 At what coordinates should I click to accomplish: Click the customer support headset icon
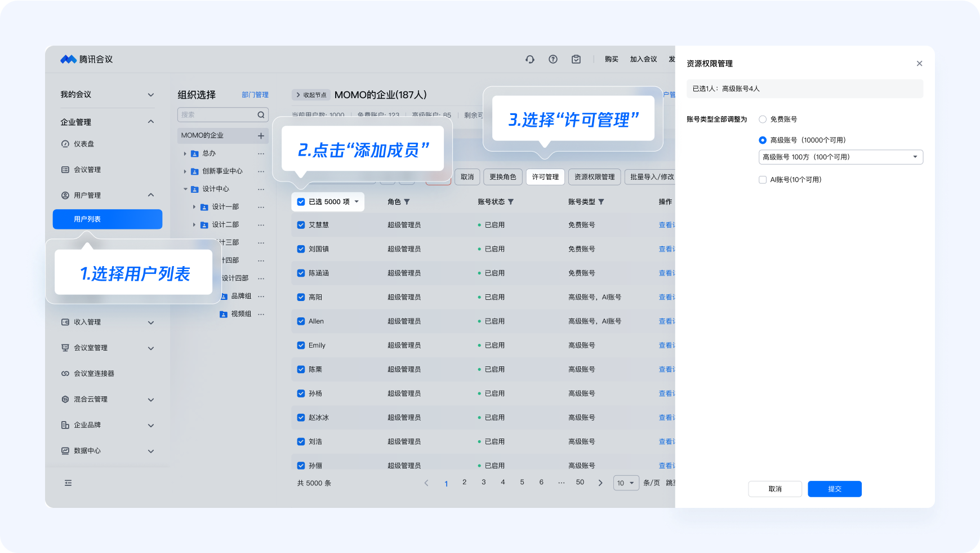[x=529, y=59]
